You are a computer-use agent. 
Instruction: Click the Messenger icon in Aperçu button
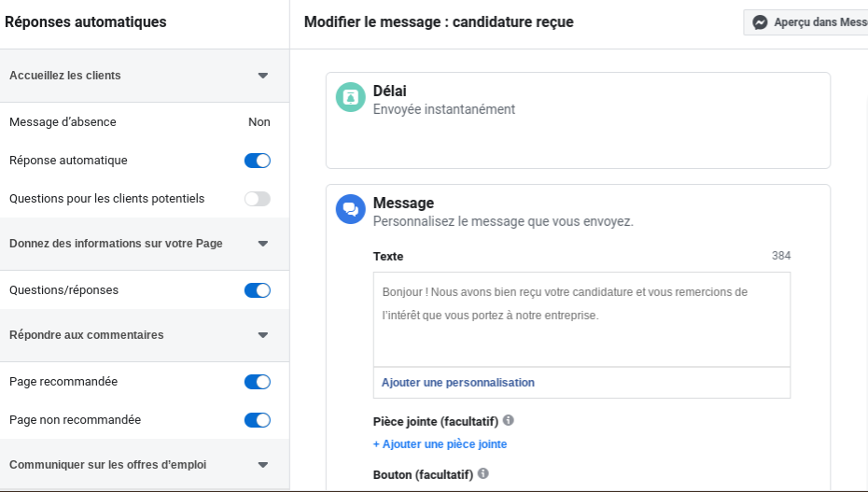click(761, 22)
